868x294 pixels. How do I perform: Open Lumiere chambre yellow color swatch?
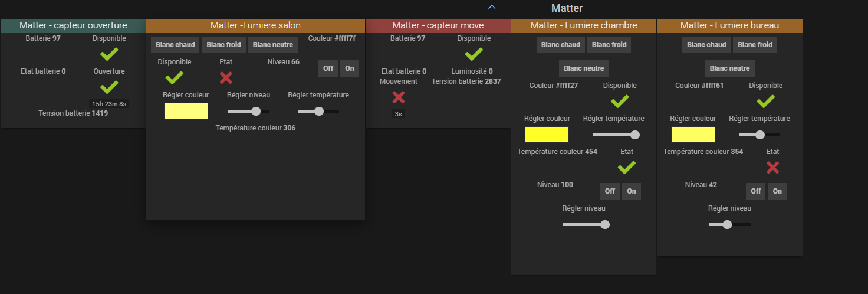coord(547,135)
